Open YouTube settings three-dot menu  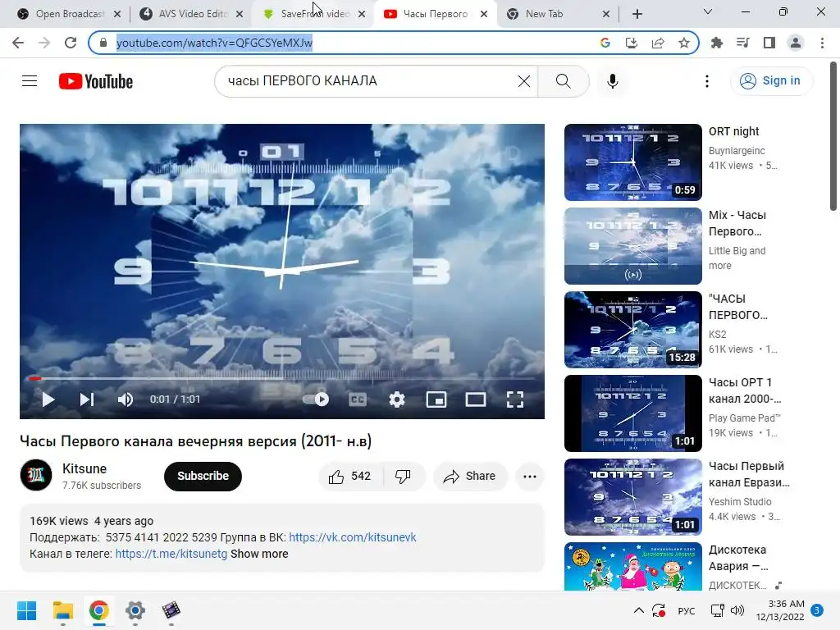click(707, 81)
